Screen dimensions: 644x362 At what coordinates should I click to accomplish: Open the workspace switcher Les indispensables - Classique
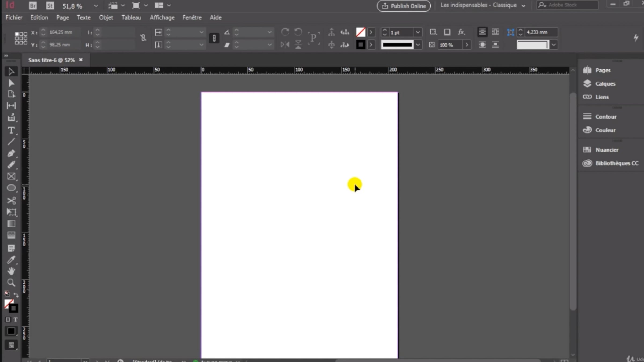tap(483, 5)
